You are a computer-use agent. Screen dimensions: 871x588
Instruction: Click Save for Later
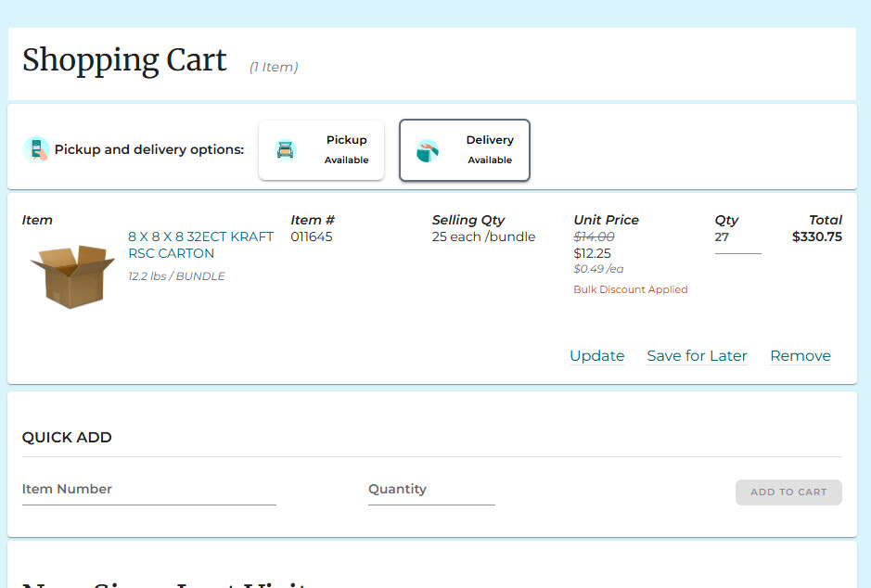click(697, 356)
